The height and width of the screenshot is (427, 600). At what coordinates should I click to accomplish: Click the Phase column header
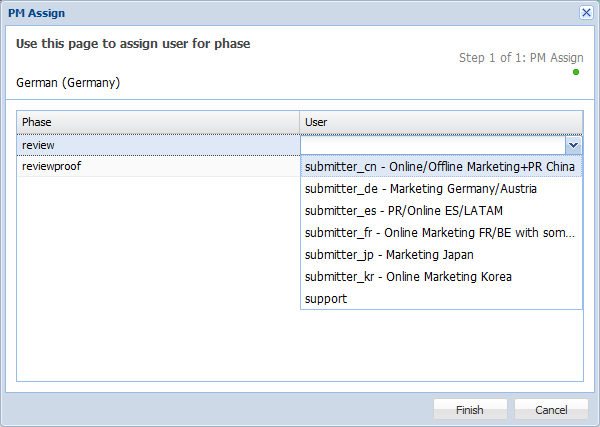(x=158, y=122)
